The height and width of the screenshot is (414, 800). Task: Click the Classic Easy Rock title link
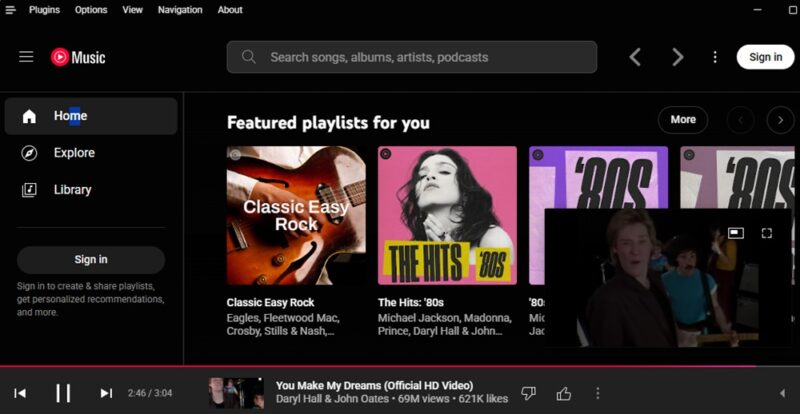point(270,302)
